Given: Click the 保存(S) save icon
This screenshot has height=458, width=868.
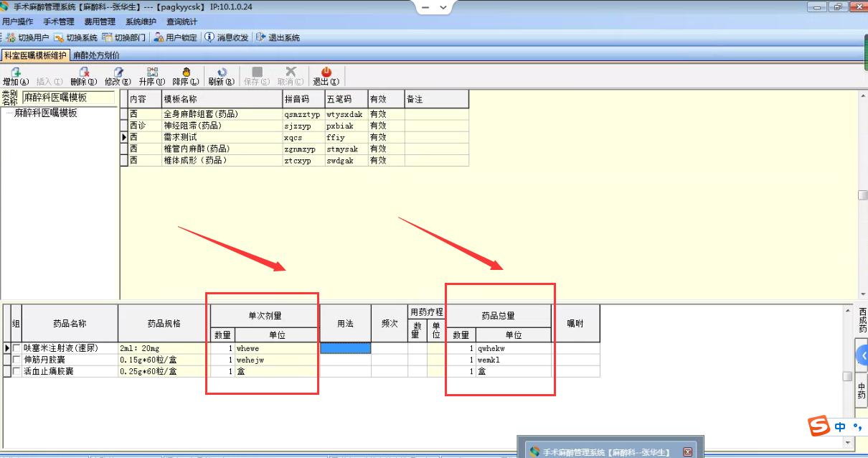Looking at the screenshot, I should click(257, 72).
